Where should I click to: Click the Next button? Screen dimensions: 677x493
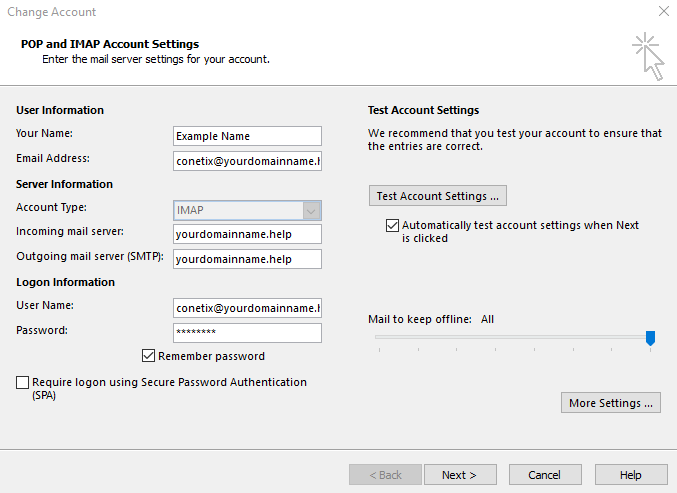click(460, 475)
